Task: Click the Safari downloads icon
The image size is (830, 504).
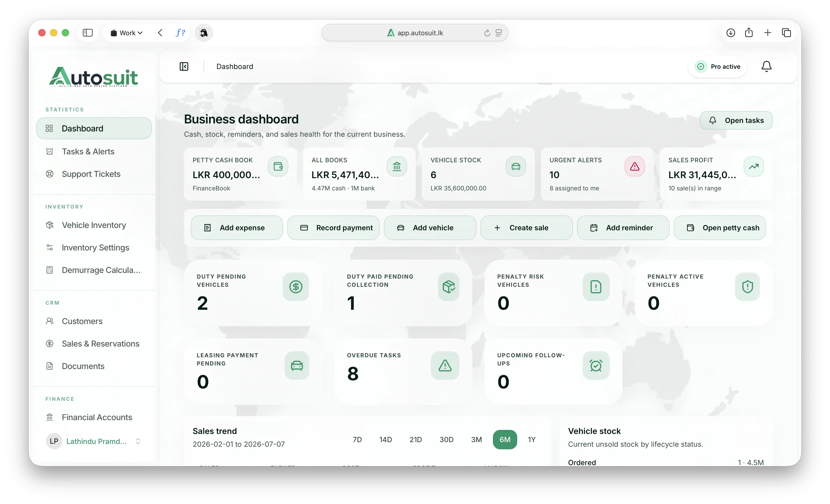Action: 731,33
